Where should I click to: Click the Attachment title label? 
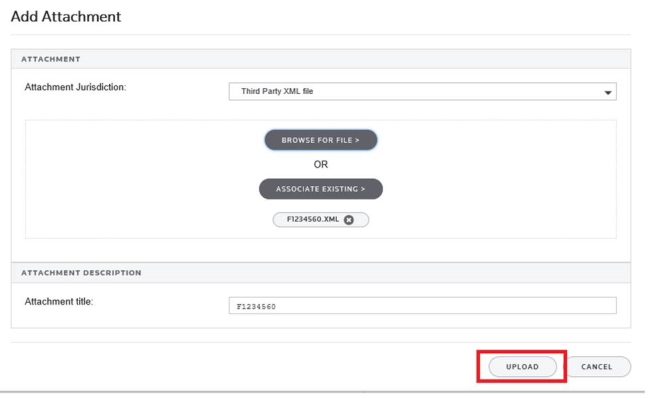(x=59, y=302)
